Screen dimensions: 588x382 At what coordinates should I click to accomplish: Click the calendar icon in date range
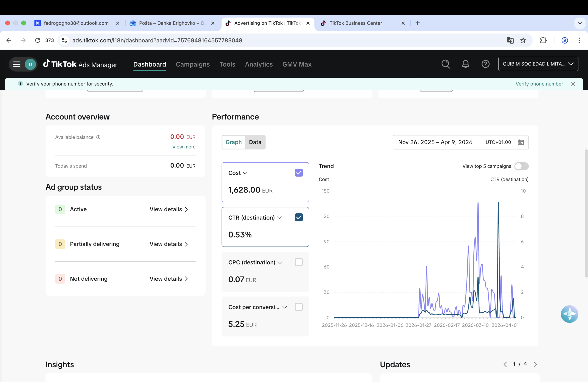(x=520, y=142)
